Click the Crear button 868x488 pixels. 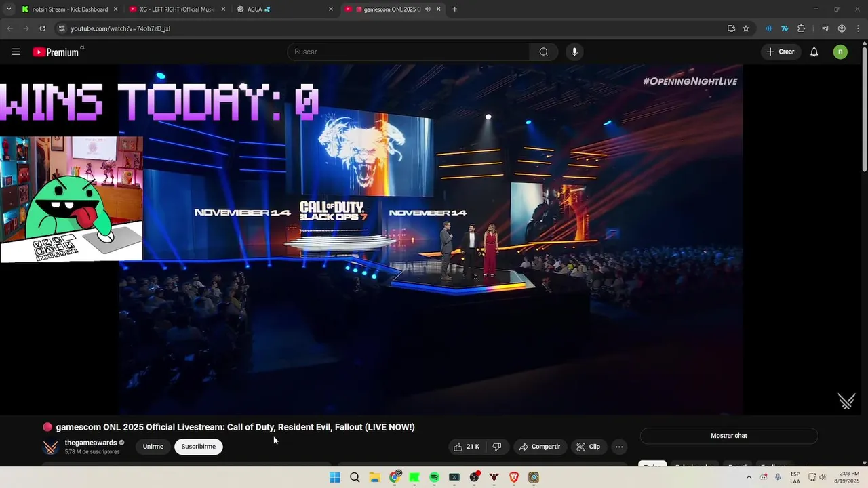(x=781, y=52)
